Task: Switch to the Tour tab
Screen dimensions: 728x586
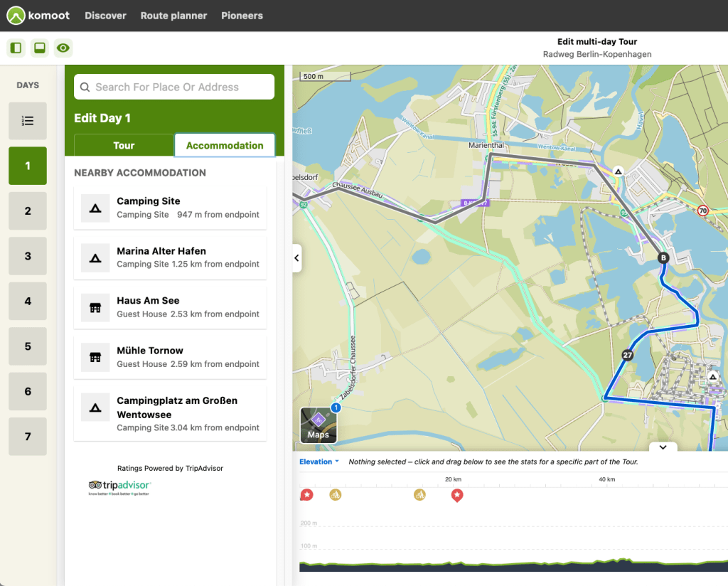Action: [123, 145]
